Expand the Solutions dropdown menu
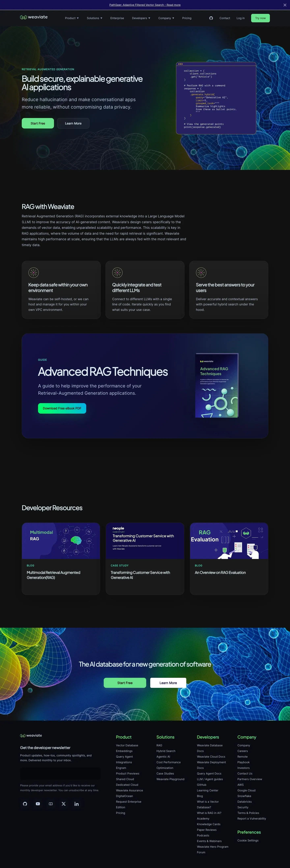290x868 pixels. point(94,18)
